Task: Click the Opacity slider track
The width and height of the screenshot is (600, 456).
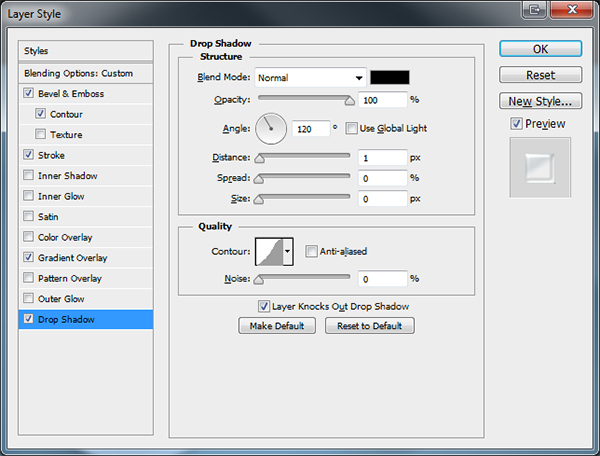Action: 304,100
